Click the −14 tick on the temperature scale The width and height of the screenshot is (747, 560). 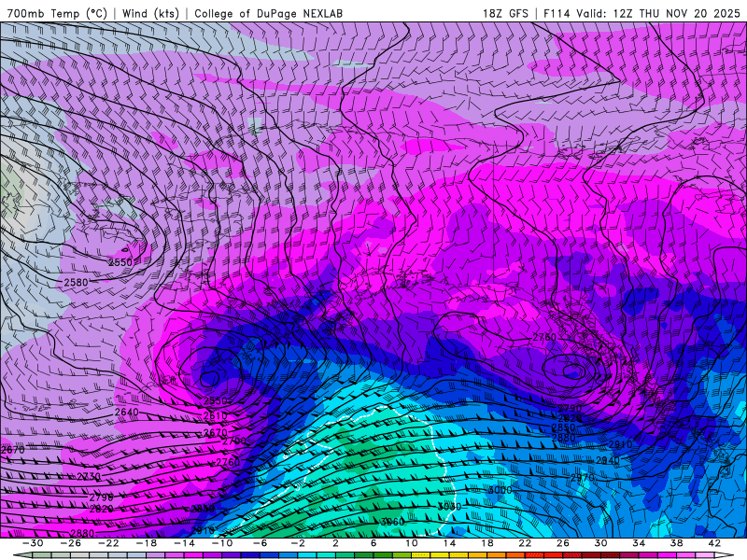point(184,543)
